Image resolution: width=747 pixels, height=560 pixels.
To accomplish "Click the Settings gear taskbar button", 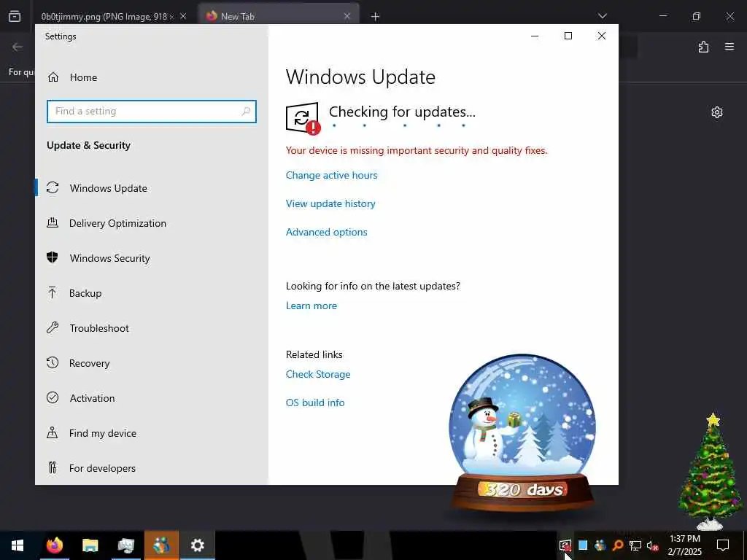I will pos(197,545).
